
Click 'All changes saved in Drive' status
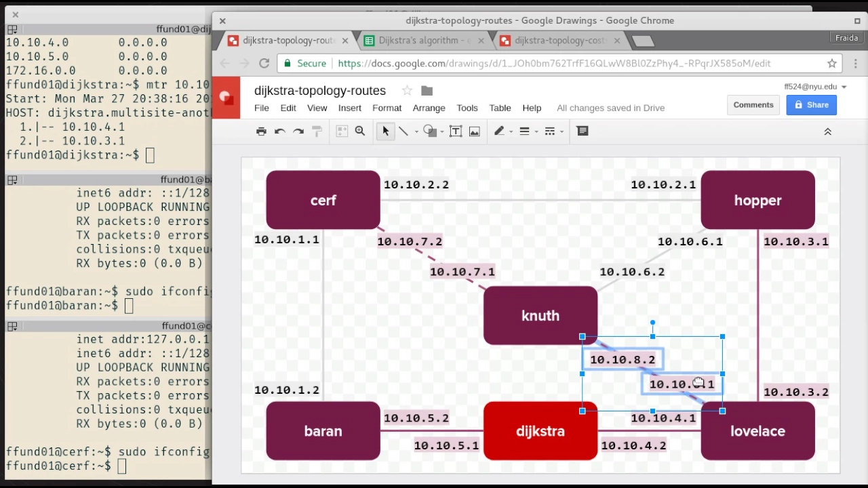point(610,108)
